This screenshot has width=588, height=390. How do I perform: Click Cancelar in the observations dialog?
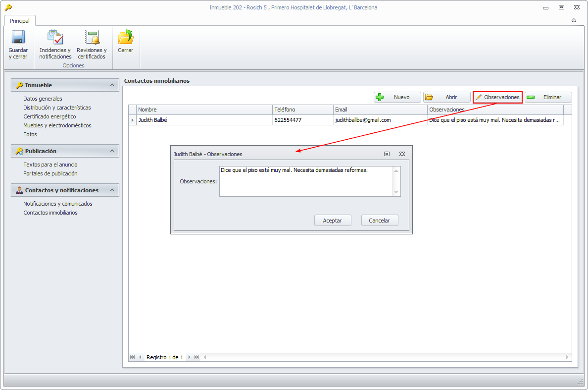coord(380,221)
